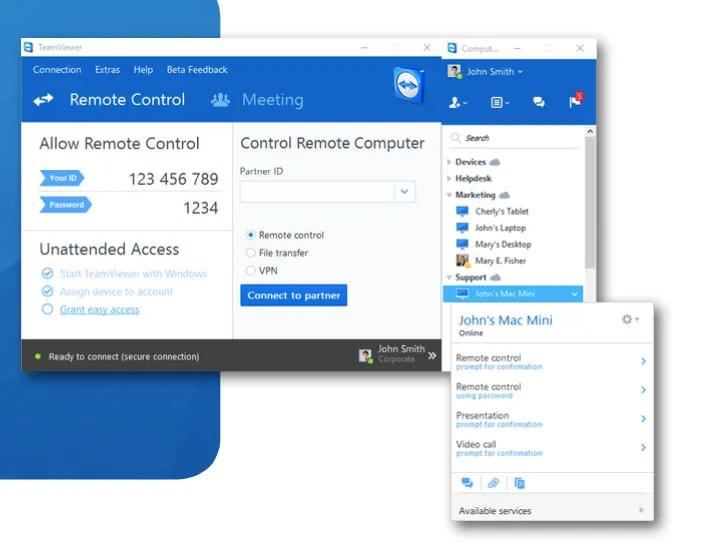
Task: Open the Help menu
Action: 143,70
